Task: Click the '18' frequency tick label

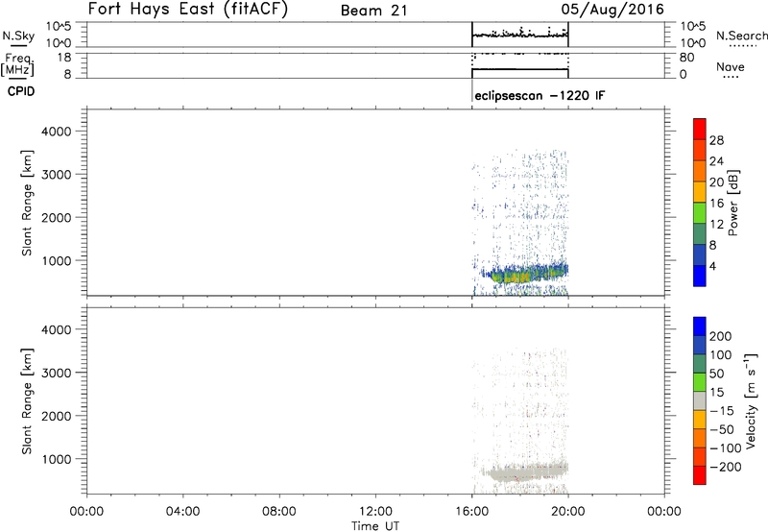Action: tap(64, 58)
